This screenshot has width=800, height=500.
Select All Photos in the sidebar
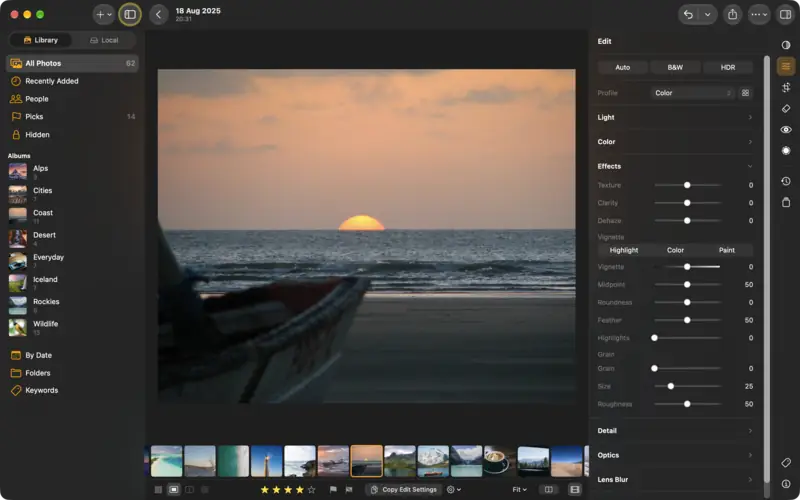tap(72, 63)
